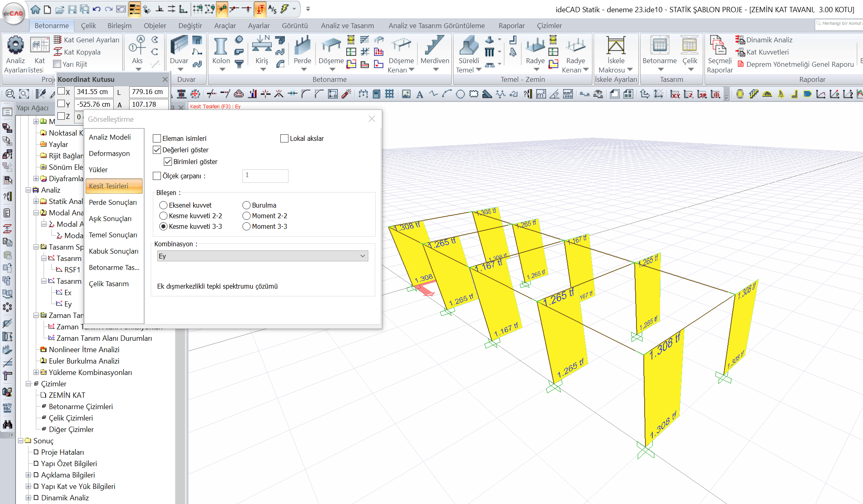Viewport: 863px width, 504px height.
Task: Enable the Eleman isimleri checkbox
Action: pyautogui.click(x=157, y=138)
